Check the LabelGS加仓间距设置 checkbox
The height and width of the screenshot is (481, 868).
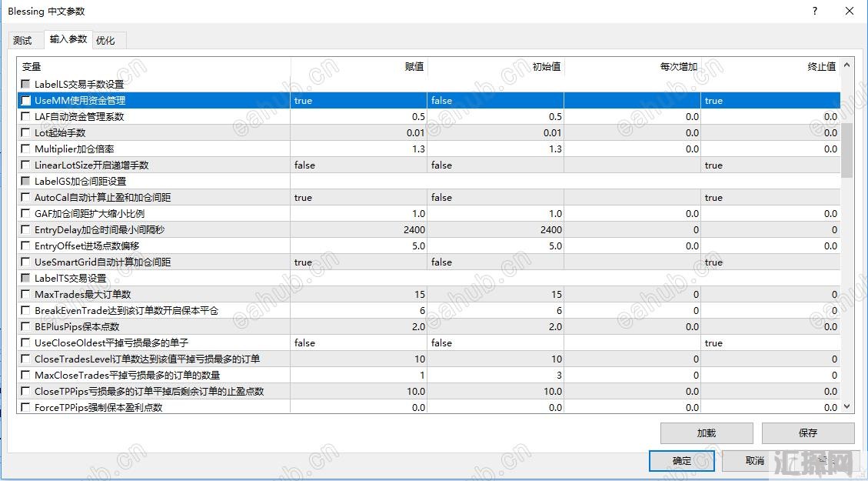26,182
